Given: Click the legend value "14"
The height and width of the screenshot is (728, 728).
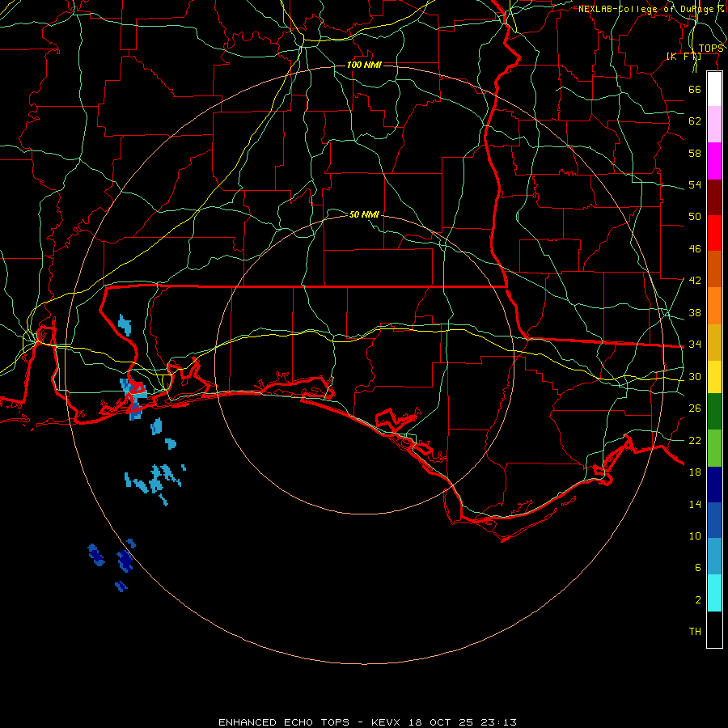Looking at the screenshot, I should point(695,504).
